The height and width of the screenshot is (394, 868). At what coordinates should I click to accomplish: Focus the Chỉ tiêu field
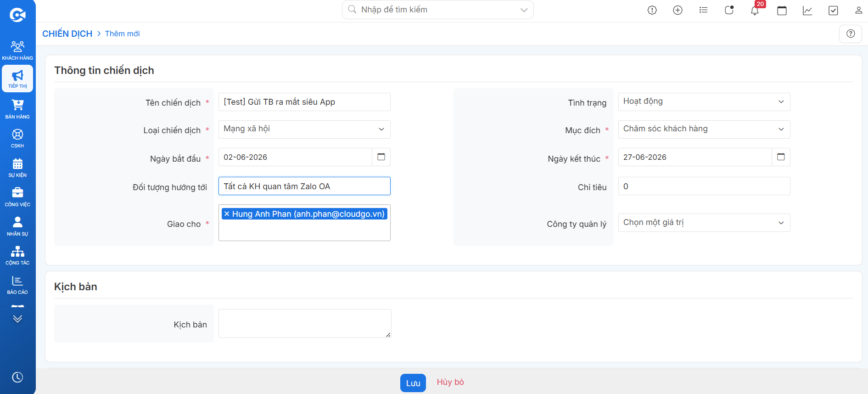(x=704, y=186)
